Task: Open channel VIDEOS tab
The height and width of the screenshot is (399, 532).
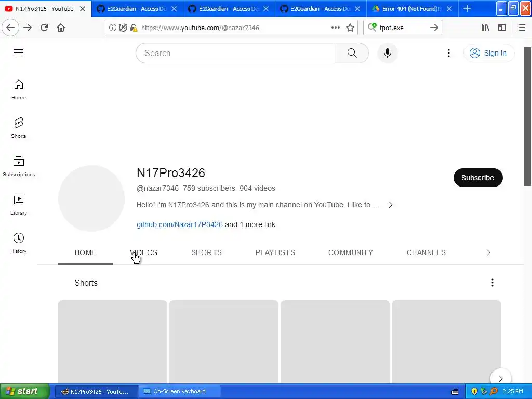Action: coord(143,252)
